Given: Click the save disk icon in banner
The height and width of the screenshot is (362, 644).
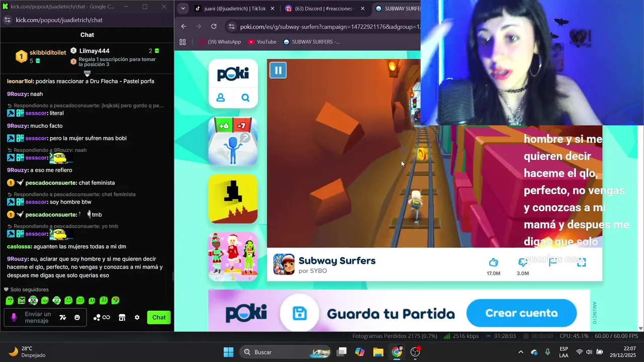Looking at the screenshot, I should tap(299, 314).
